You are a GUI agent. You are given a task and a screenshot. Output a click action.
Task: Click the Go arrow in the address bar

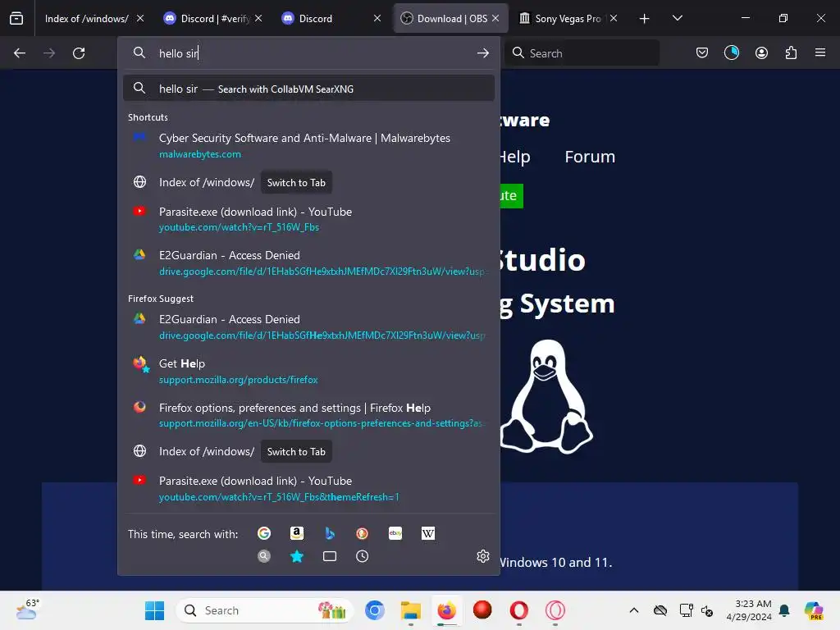pyautogui.click(x=482, y=53)
